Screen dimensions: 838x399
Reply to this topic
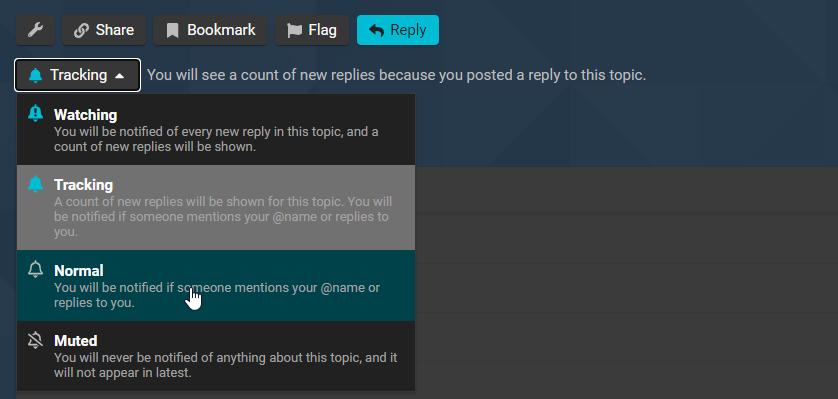(398, 30)
